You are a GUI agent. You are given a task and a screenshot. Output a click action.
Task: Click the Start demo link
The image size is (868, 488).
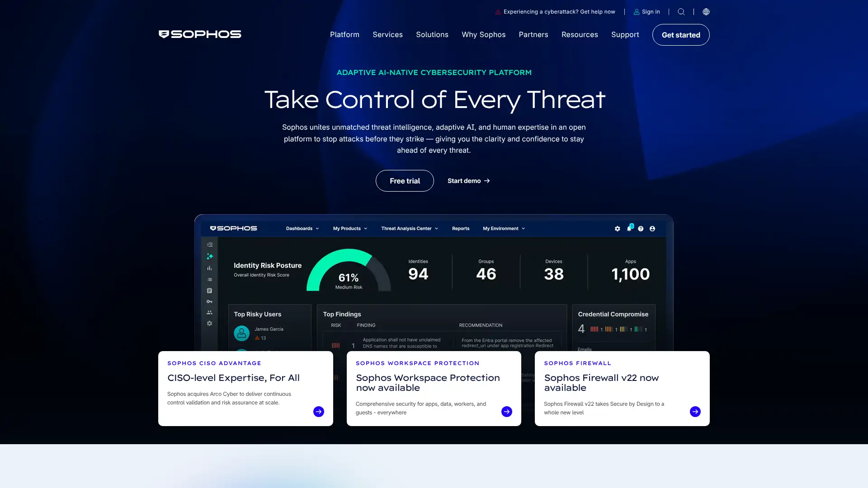[x=469, y=181]
